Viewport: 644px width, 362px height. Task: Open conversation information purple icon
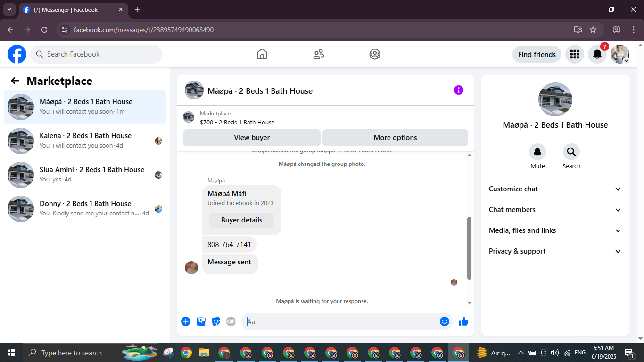click(459, 90)
